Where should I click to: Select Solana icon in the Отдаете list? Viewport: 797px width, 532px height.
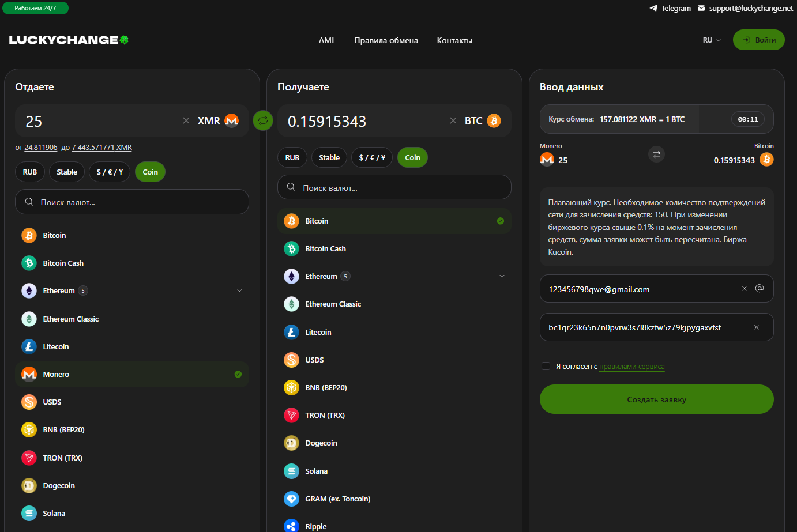(29, 513)
